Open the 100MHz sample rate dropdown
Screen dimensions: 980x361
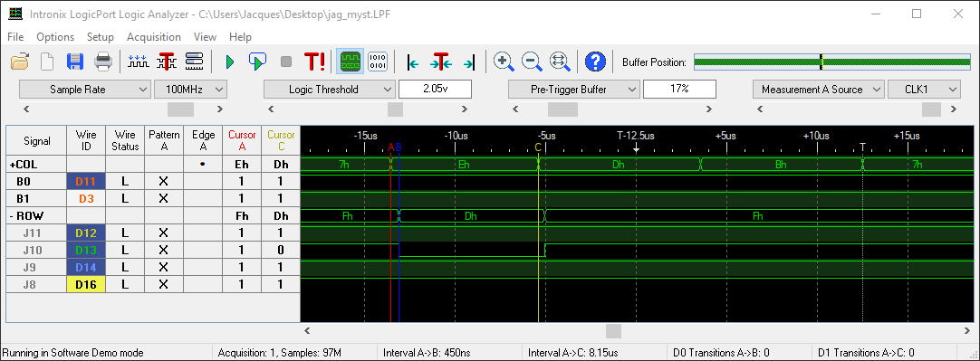coord(190,90)
